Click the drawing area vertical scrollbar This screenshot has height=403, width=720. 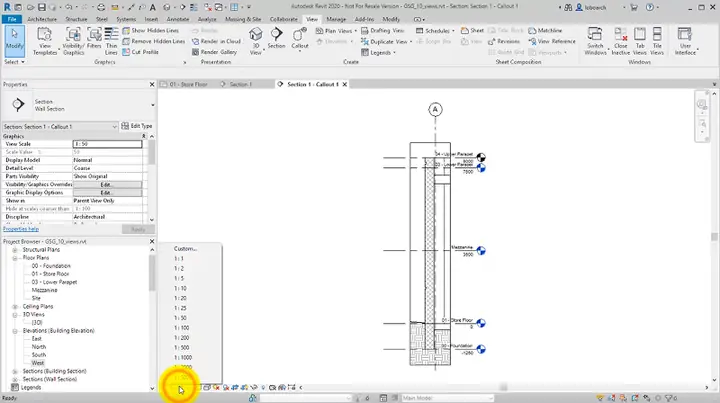click(x=714, y=237)
